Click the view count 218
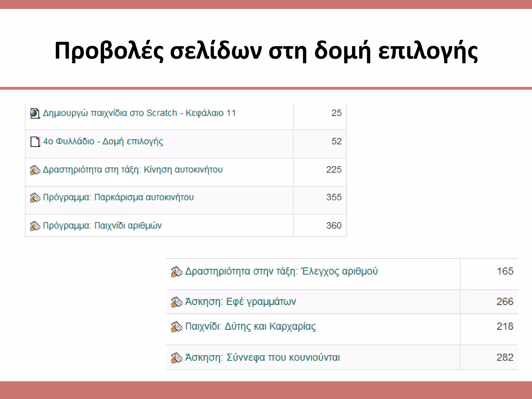 [x=505, y=326]
